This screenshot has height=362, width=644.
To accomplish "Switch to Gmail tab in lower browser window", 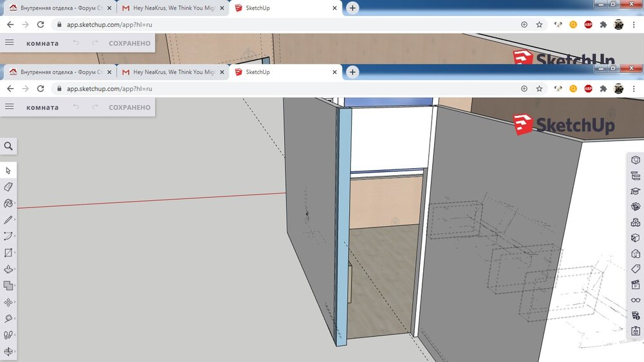I will (168, 72).
